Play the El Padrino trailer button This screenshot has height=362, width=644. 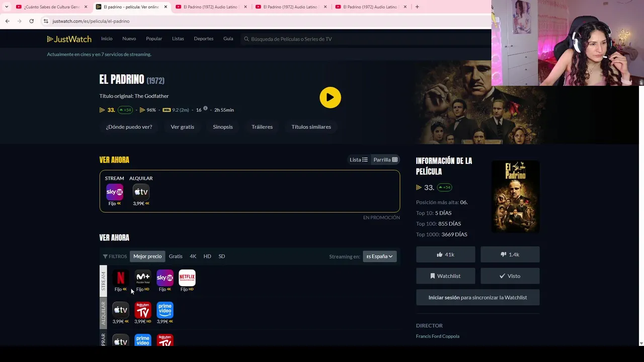click(x=330, y=98)
